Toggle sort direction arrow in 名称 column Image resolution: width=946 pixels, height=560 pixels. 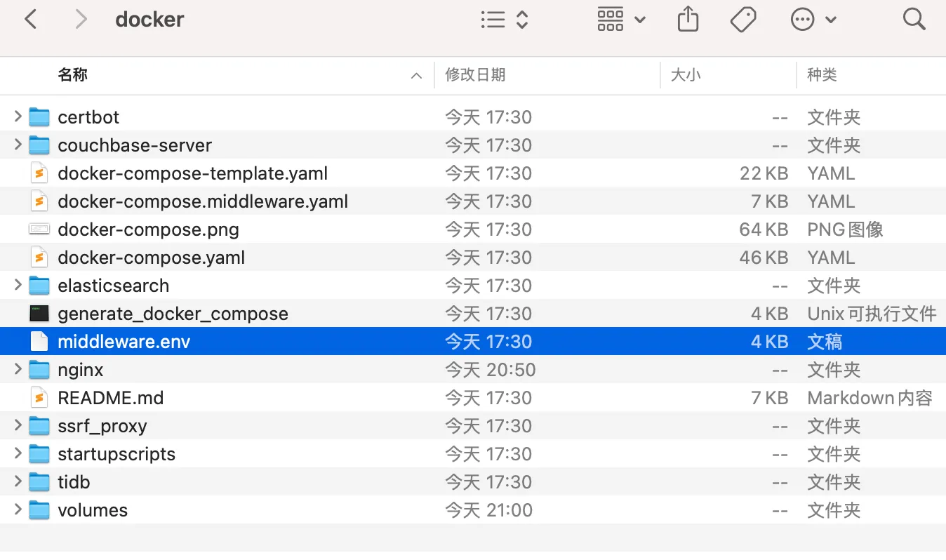tap(416, 76)
